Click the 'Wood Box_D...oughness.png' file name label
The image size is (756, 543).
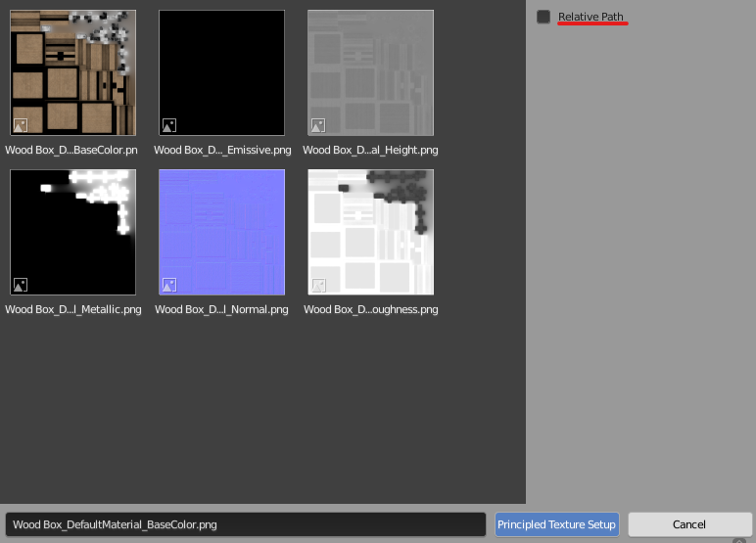pos(371,309)
